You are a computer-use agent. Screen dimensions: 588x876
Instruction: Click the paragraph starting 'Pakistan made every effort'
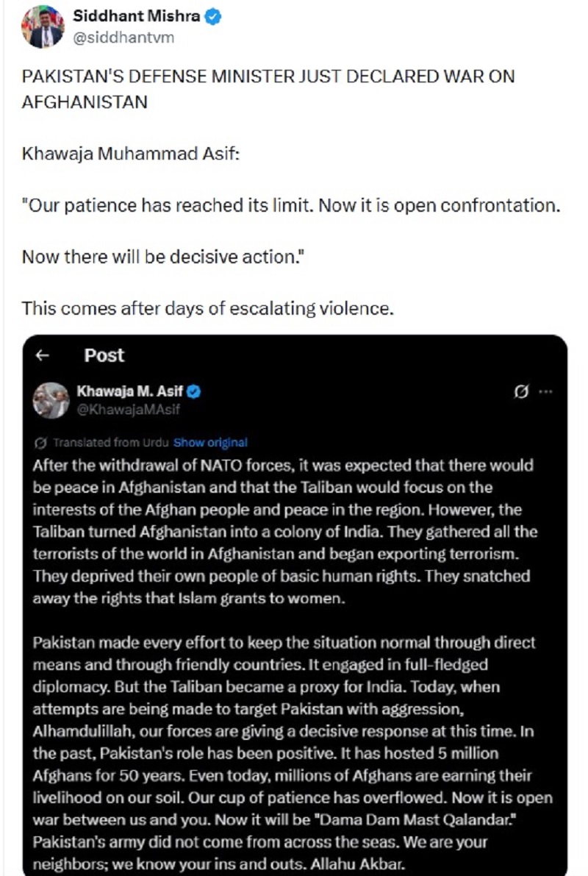tap(292, 741)
